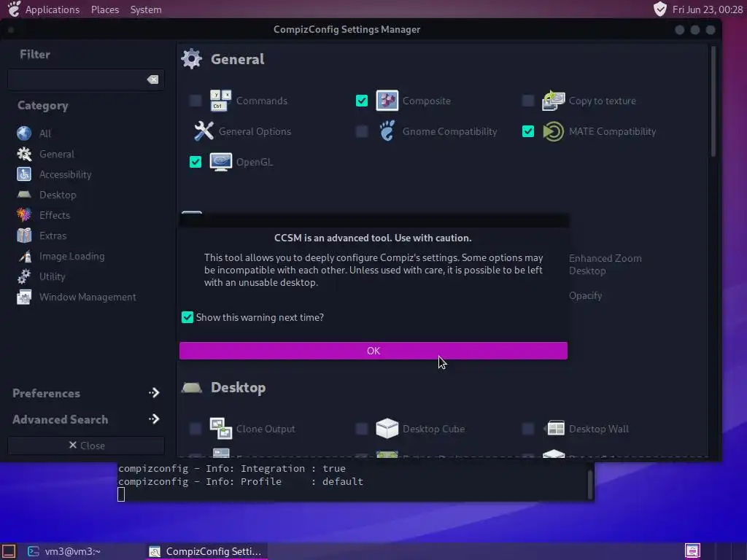Disable the OpenGL plugin checkbox
Screen dimensions: 747x560
tap(196, 162)
